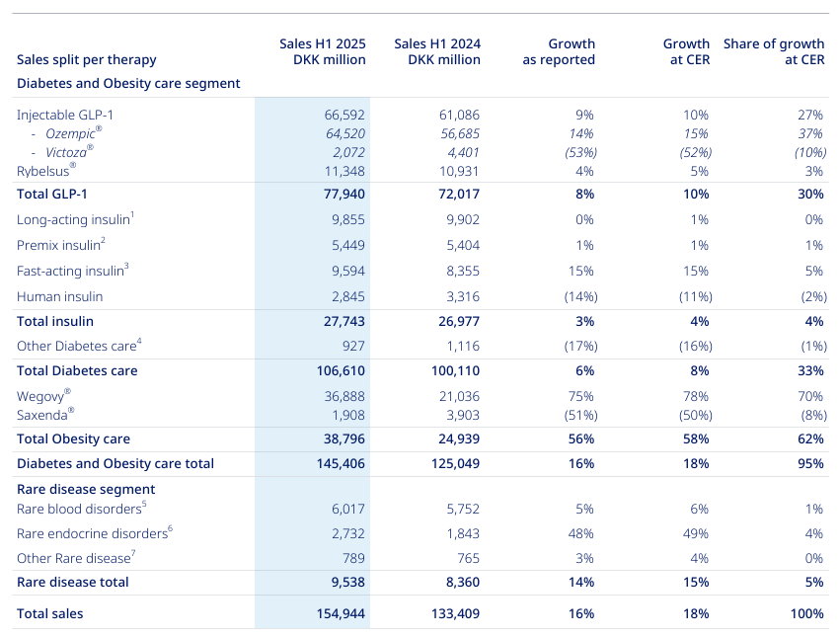
Task: Click the Total GLP-1 row label
Action: click(52, 195)
